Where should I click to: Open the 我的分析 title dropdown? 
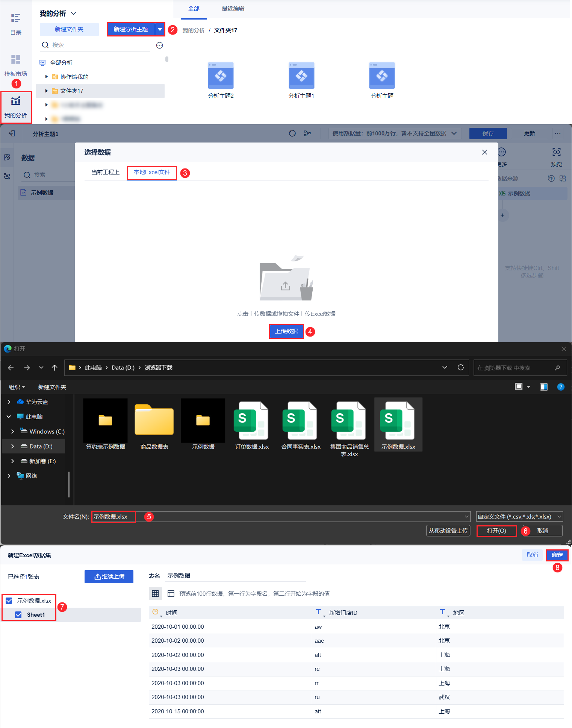[74, 14]
